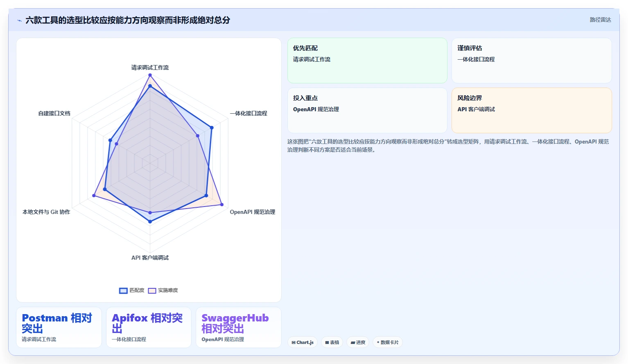628x364 pixels.
Task: Open the 谨慎评估 card
Action: click(x=531, y=61)
